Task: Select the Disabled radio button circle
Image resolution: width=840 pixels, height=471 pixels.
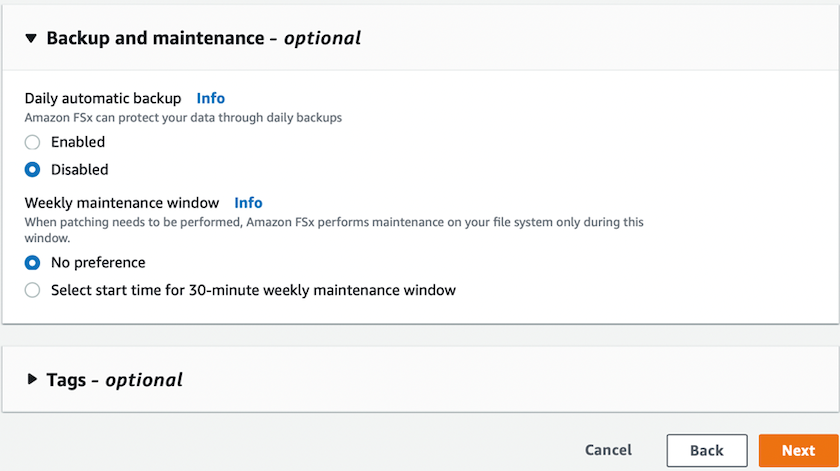Action: (33, 170)
